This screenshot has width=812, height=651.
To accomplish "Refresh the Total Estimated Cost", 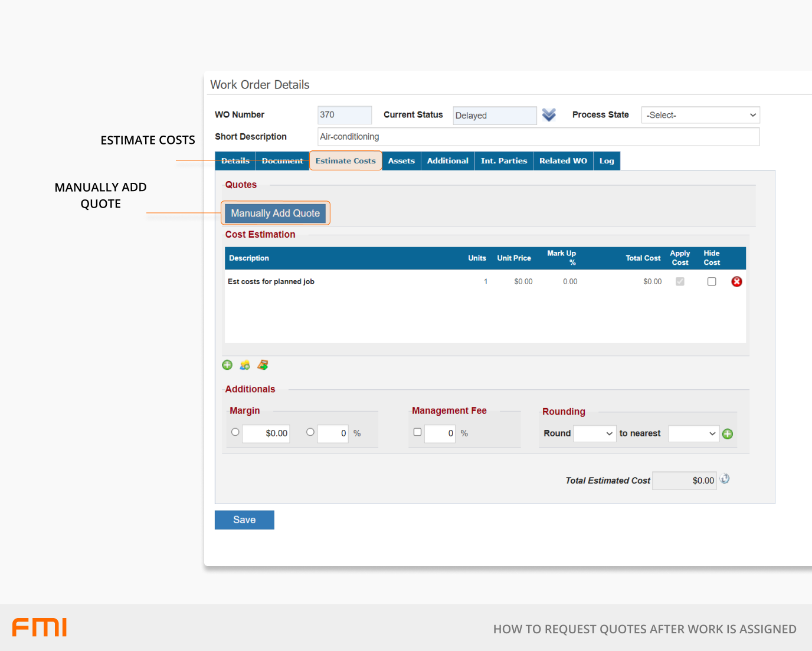I will coord(725,479).
